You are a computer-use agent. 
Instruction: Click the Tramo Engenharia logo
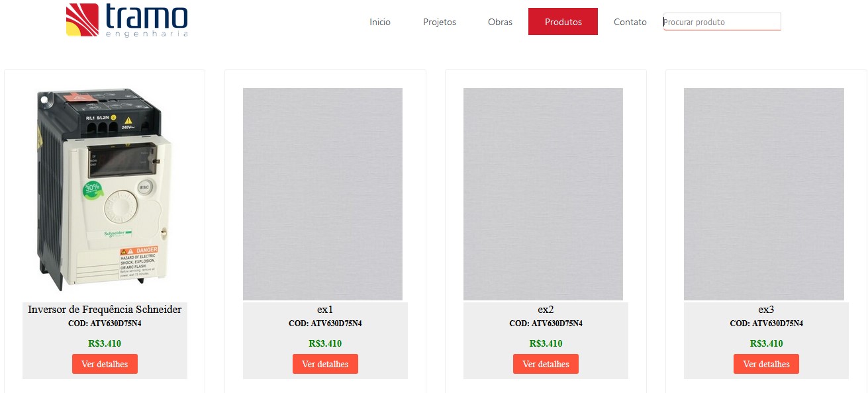click(x=127, y=21)
